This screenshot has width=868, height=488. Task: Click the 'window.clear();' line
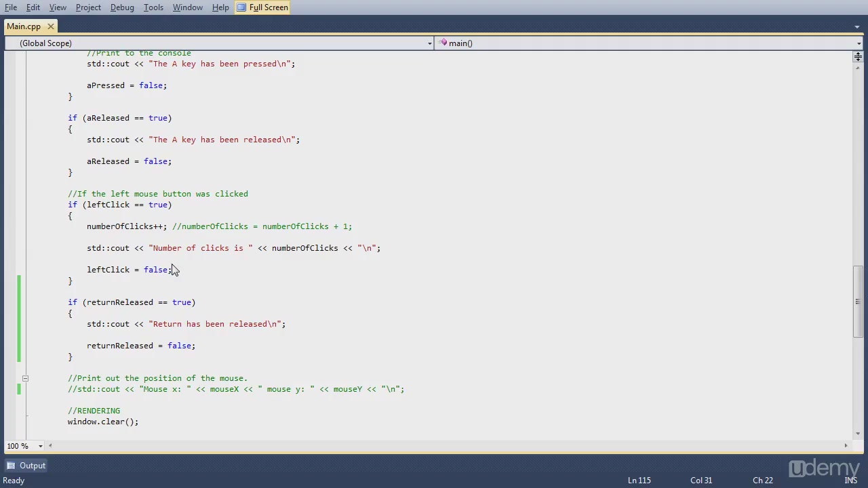pyautogui.click(x=103, y=422)
